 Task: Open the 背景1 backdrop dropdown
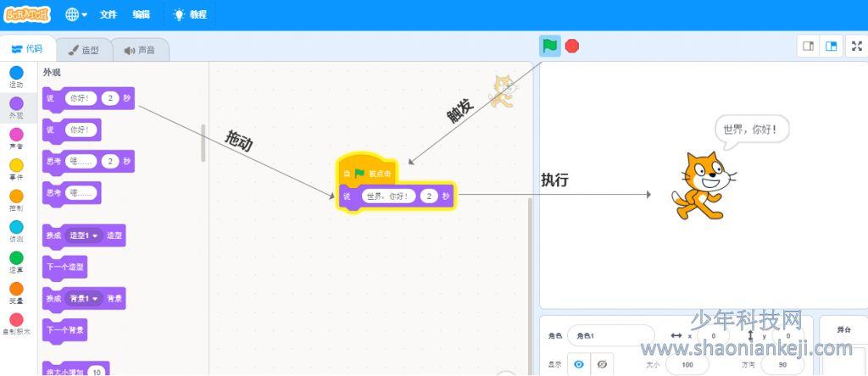pyautogui.click(x=84, y=299)
